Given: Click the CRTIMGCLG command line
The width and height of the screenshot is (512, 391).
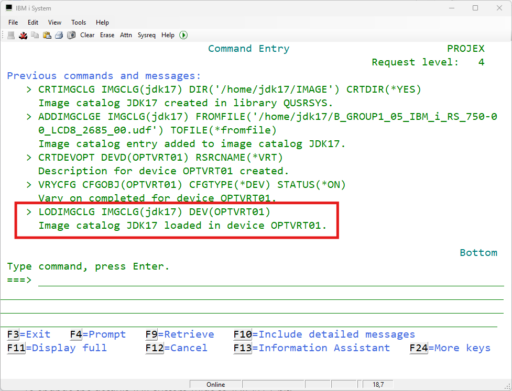Looking at the screenshot, I should click(229, 90).
